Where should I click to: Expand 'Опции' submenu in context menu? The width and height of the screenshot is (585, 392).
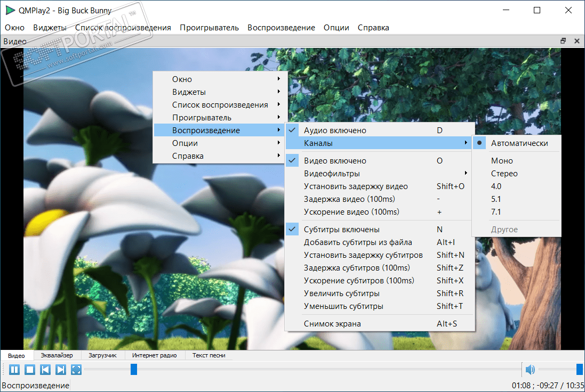click(220, 143)
